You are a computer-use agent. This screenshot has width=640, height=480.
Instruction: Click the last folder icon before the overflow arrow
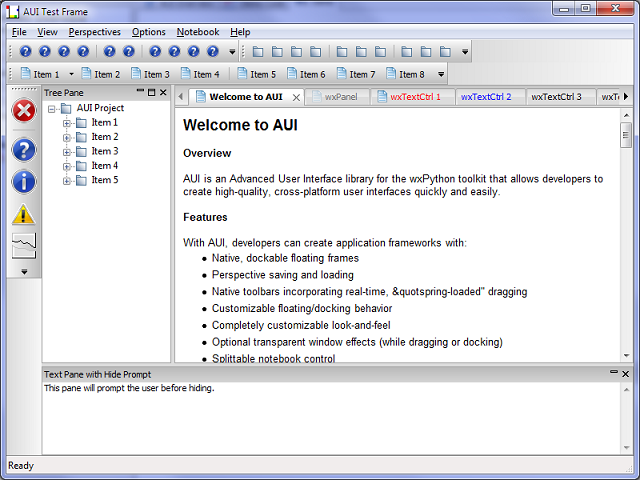pos(445,52)
